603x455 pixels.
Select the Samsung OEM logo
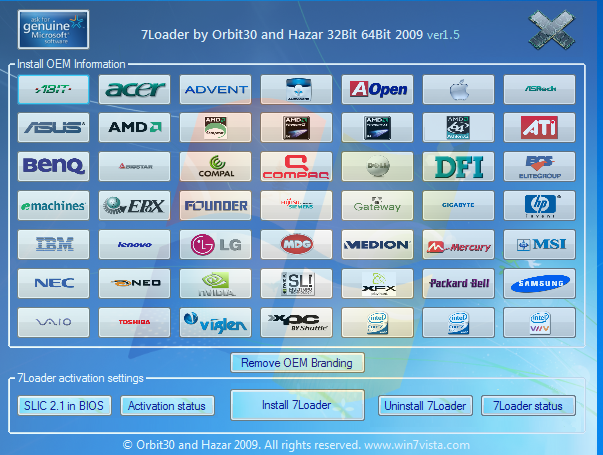[540, 283]
